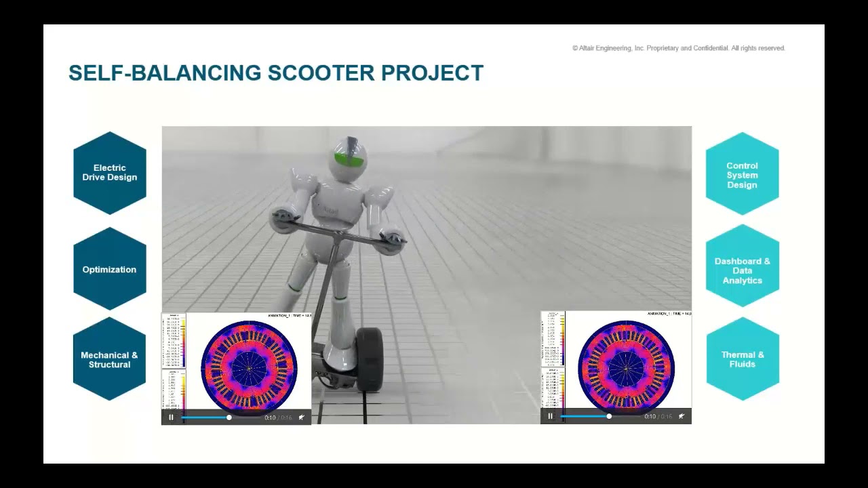Pause the left motor animation video

pyautogui.click(x=171, y=418)
